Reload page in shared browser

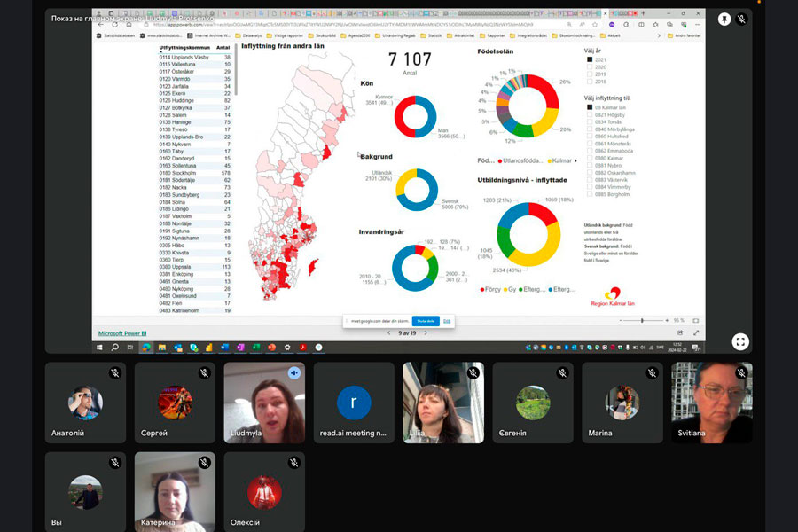(x=115, y=25)
